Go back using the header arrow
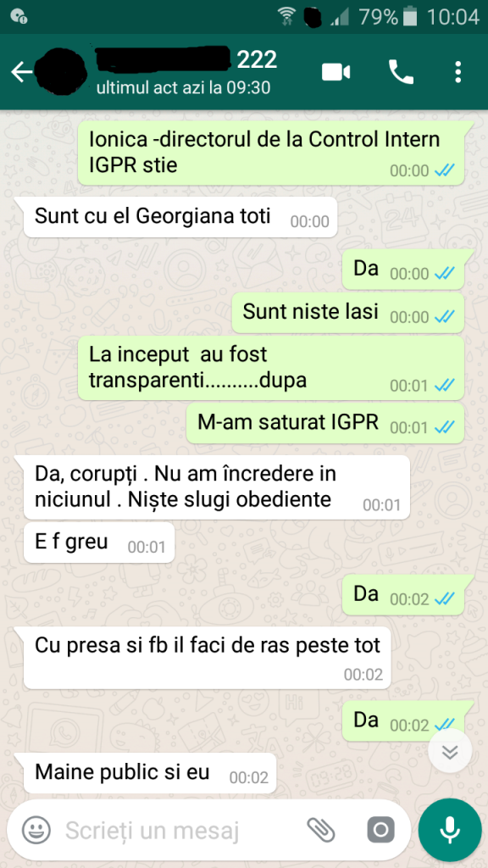488x868 pixels. coord(21,73)
